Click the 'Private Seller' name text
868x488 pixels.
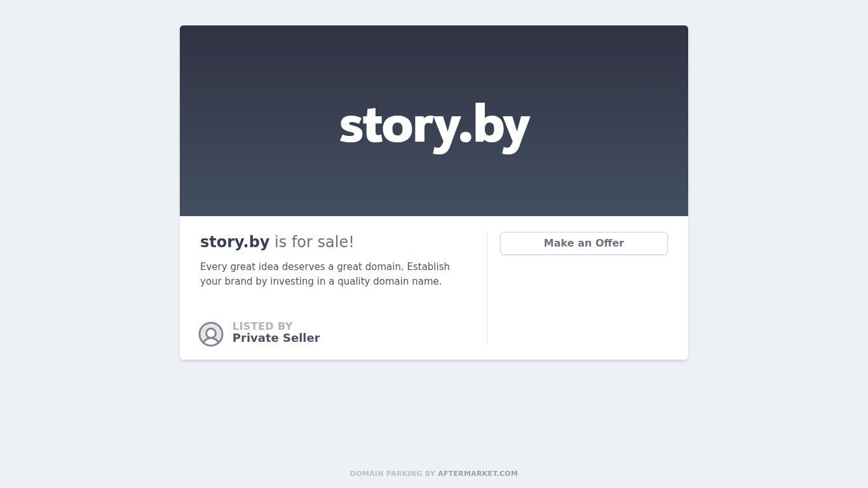(276, 338)
